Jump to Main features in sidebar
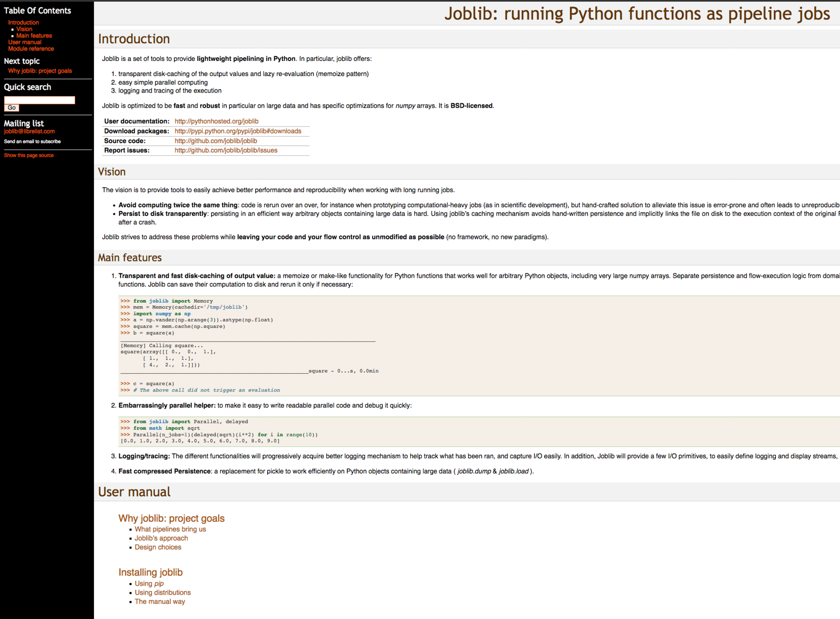 click(34, 35)
